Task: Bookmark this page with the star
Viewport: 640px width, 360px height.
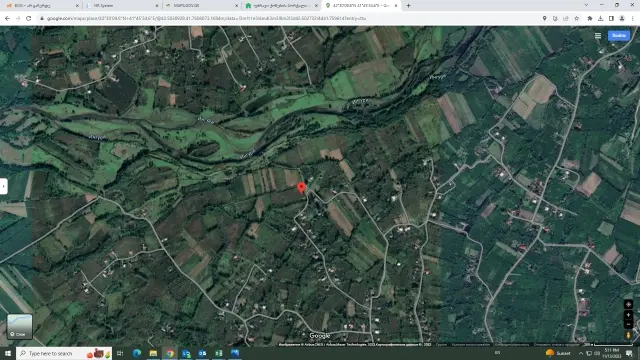Action: 576,18
